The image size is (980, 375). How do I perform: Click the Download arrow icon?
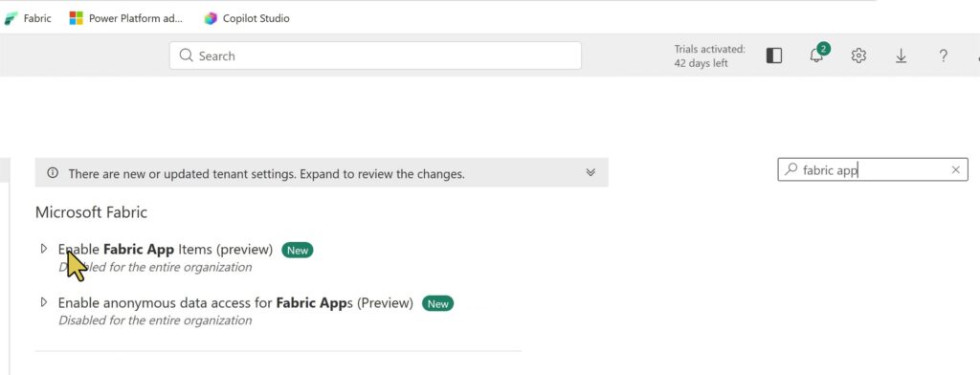(x=901, y=55)
